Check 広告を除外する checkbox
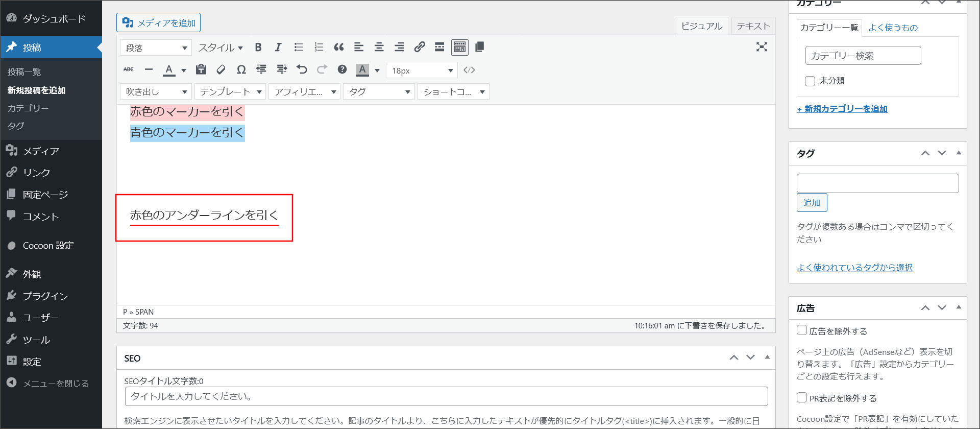 pyautogui.click(x=802, y=330)
